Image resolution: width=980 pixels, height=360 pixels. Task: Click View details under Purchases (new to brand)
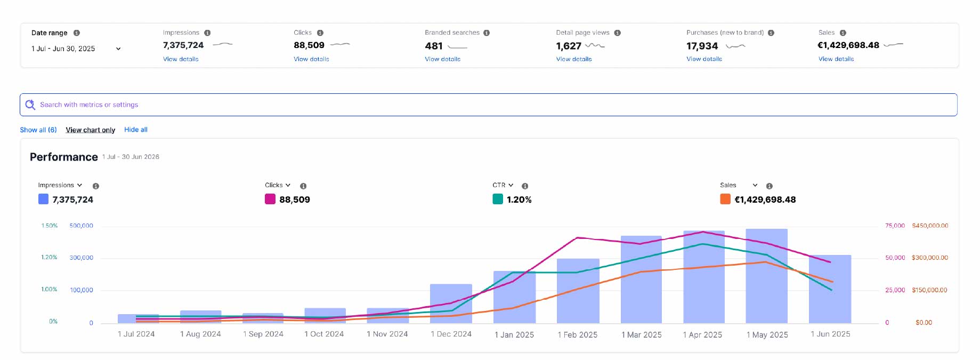[704, 59]
